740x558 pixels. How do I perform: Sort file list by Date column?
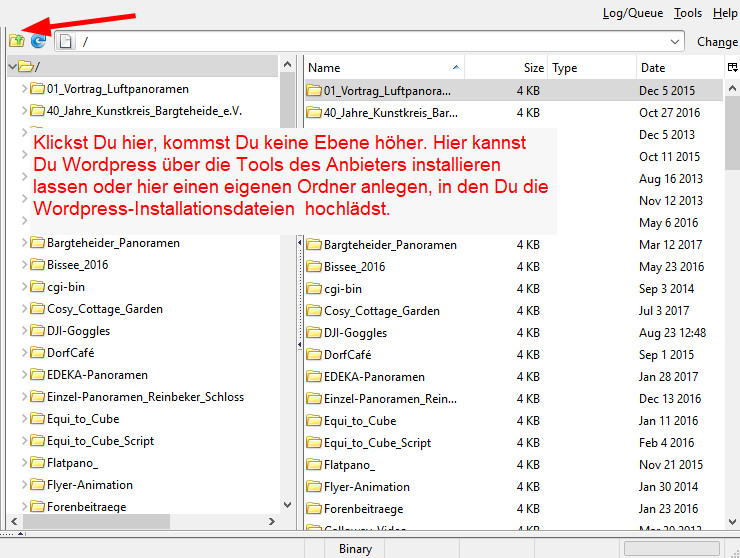pyautogui.click(x=653, y=68)
